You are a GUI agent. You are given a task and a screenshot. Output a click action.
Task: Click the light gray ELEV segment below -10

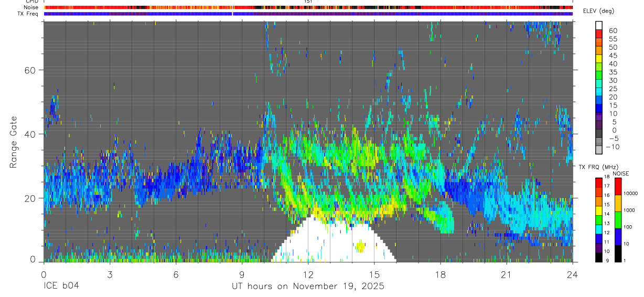[599, 149]
